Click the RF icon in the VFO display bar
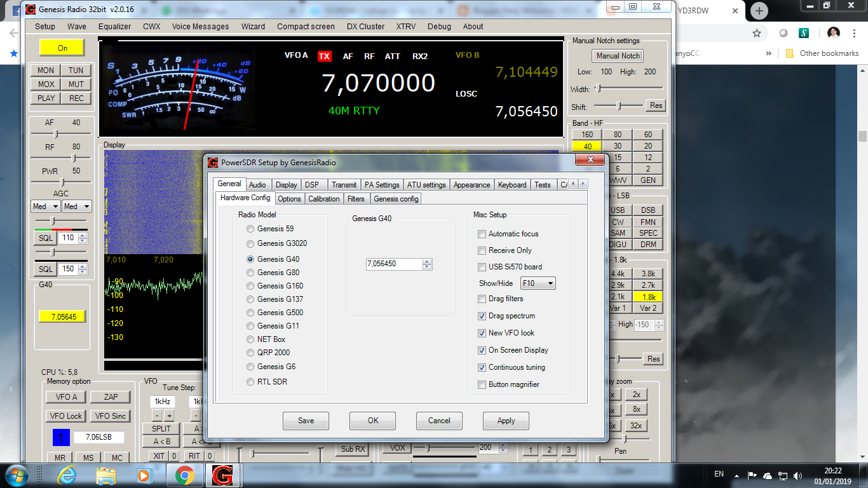The image size is (868, 488). click(369, 56)
